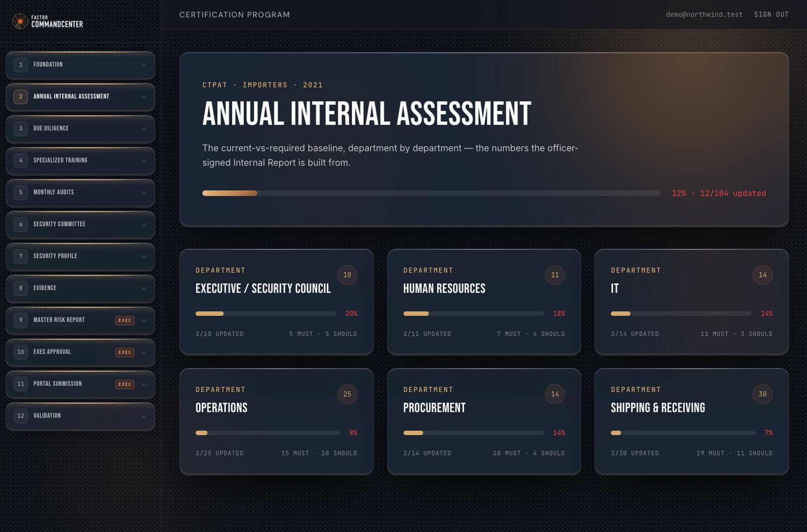Image resolution: width=807 pixels, height=532 pixels.
Task: Open the IT department title
Action: point(614,288)
